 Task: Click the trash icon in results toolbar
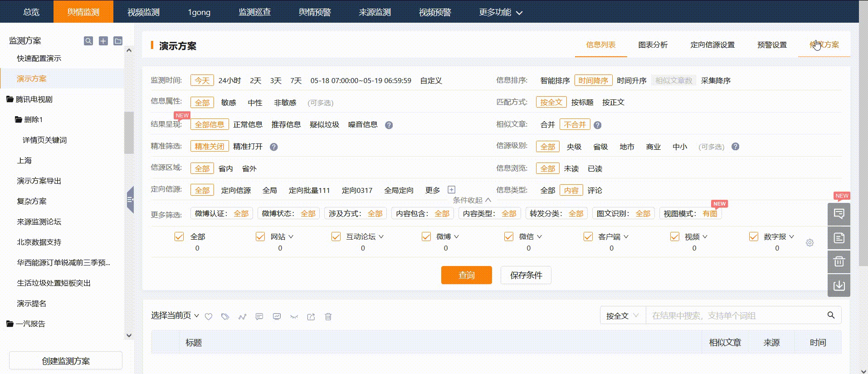click(x=328, y=316)
